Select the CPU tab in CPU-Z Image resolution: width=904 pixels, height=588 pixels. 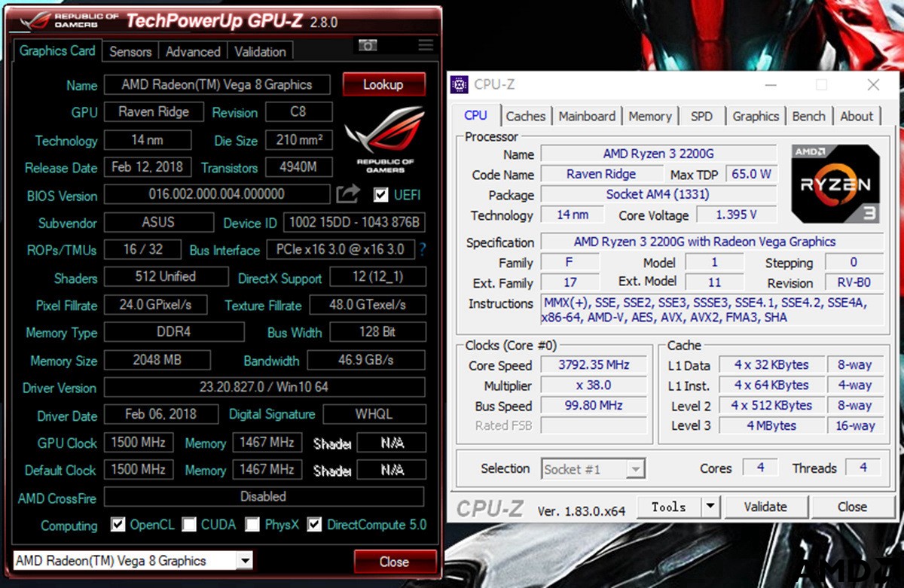pyautogui.click(x=475, y=115)
